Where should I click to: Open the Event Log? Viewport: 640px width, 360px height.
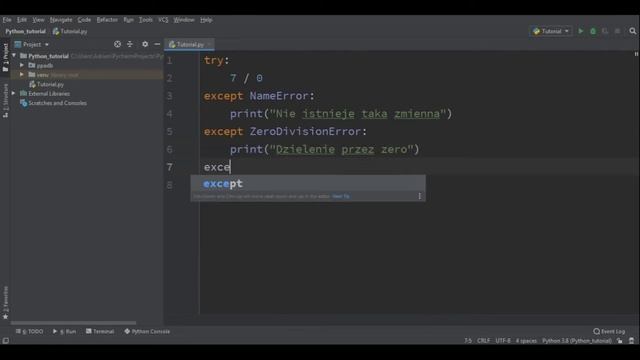pyautogui.click(x=609, y=331)
